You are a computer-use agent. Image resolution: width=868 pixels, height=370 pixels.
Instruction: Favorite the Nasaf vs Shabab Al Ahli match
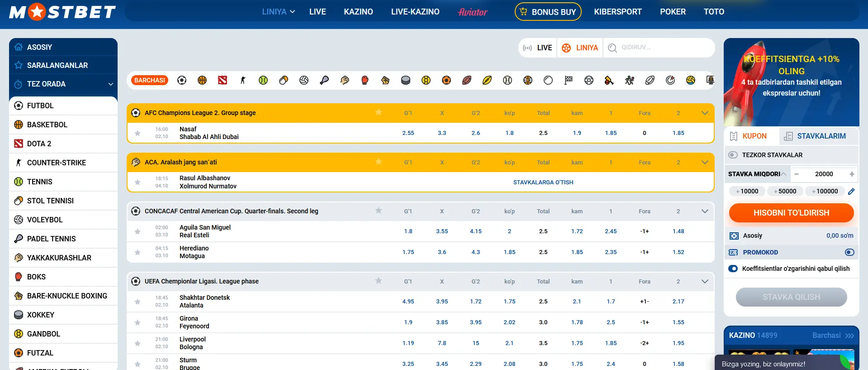pyautogui.click(x=138, y=133)
